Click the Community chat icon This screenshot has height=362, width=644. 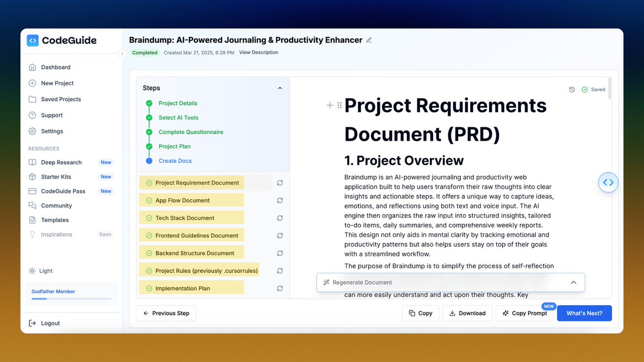[x=32, y=206]
